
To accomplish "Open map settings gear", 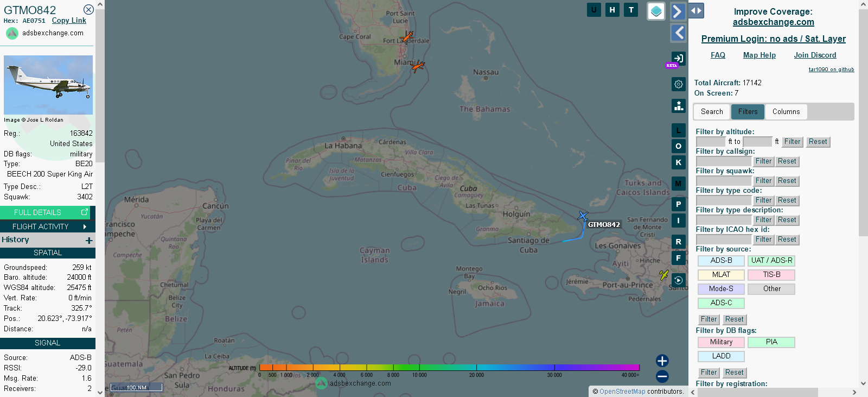I will click(679, 84).
